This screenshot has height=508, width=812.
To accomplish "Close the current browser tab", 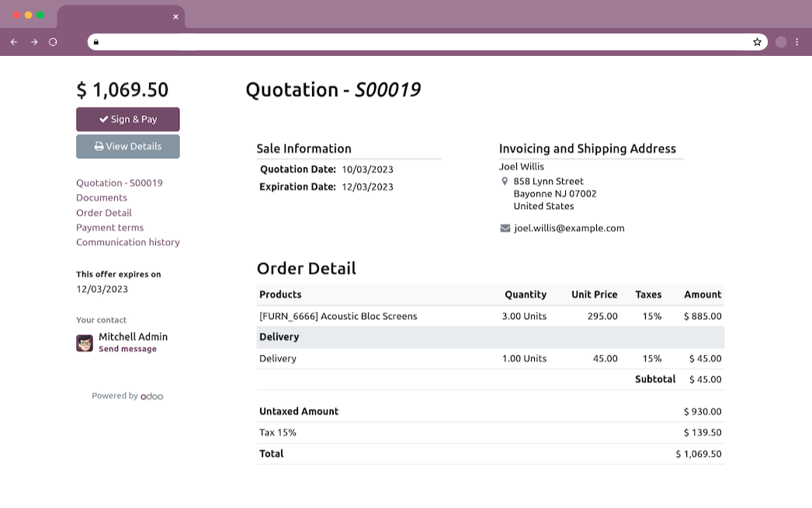I will [x=175, y=16].
